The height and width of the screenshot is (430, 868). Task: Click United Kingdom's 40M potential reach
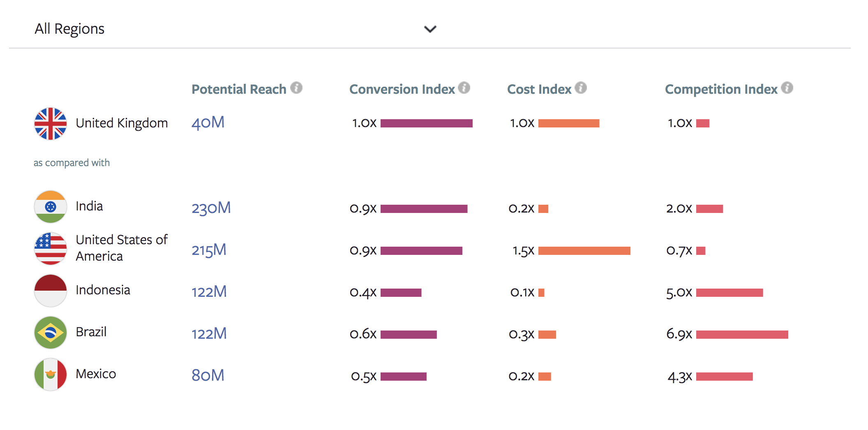208,123
